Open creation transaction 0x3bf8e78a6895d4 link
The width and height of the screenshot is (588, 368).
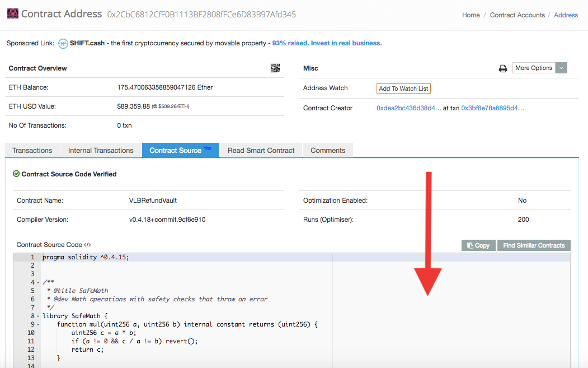pos(492,108)
